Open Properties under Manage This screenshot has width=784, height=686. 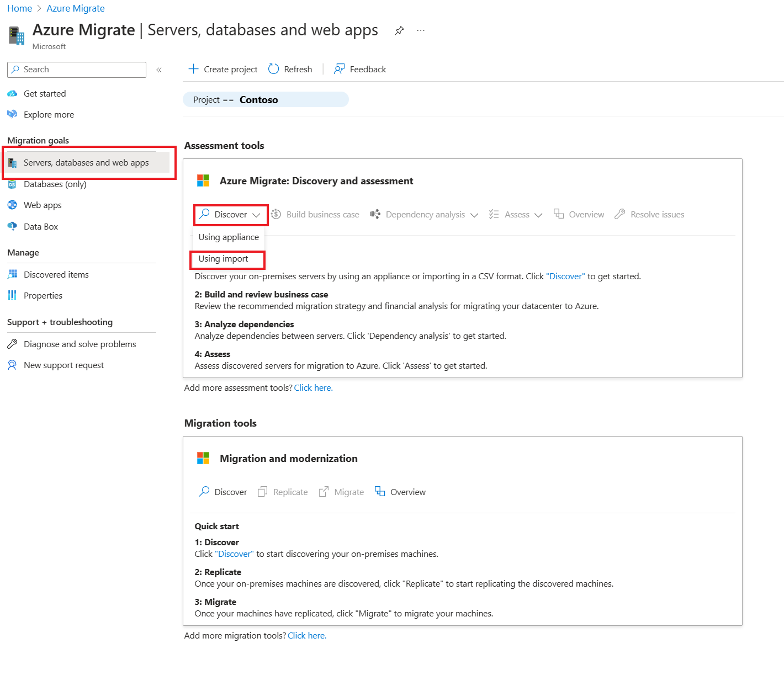[x=43, y=296]
